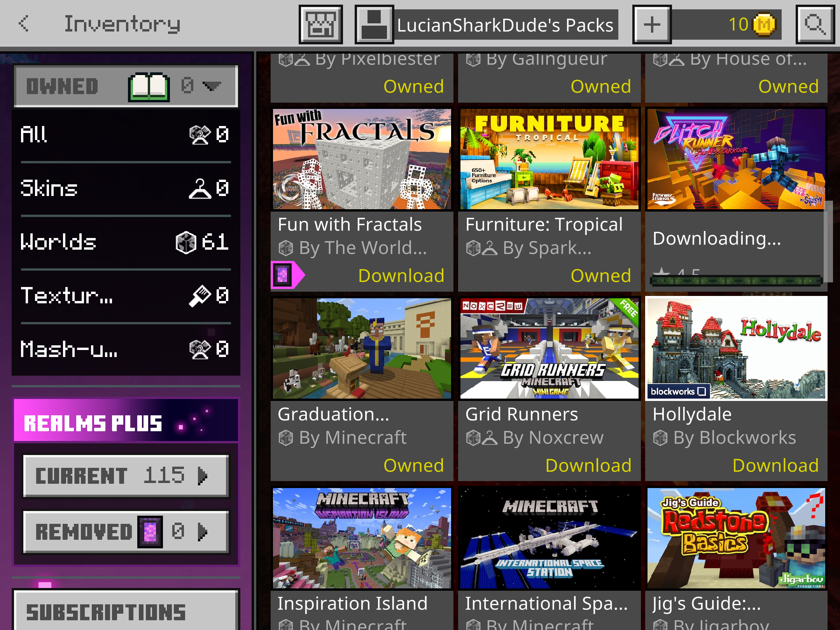The height and width of the screenshot is (630, 840).
Task: Click the pack icon on the All row
Action: pos(200,135)
